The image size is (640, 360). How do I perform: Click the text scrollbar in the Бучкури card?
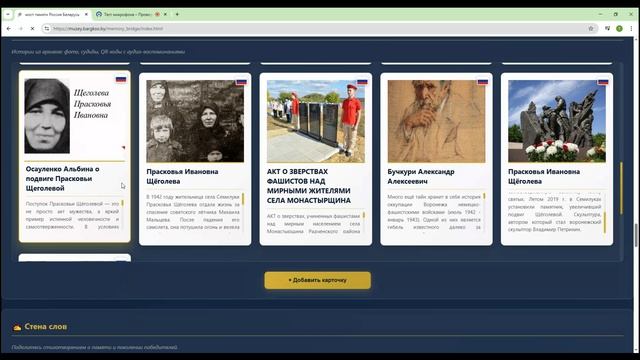484,196
